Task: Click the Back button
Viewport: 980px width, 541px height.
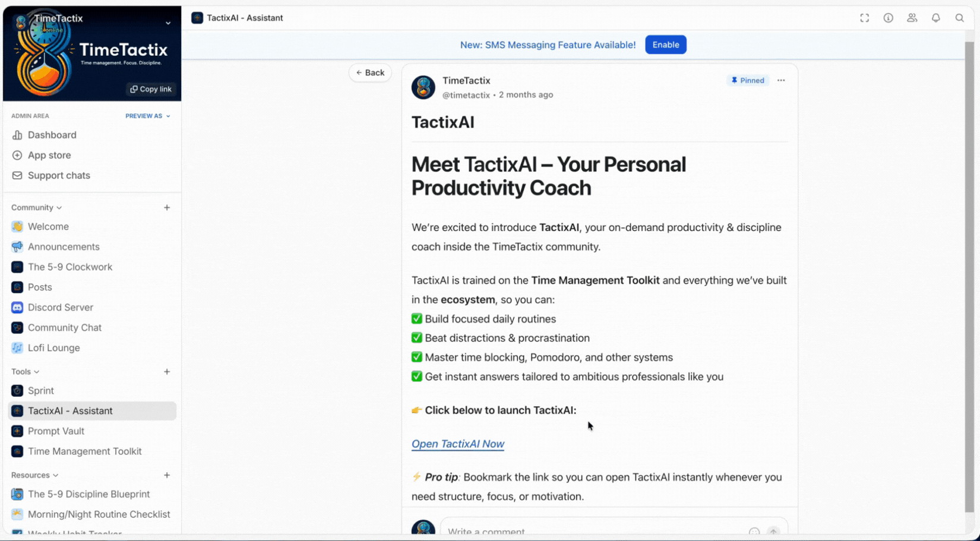Action: (370, 72)
